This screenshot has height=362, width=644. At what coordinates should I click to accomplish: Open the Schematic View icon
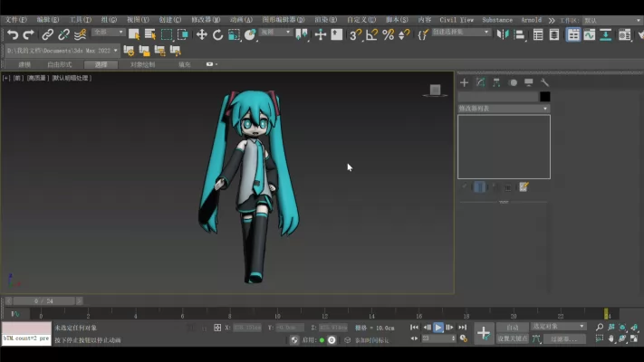605,35
